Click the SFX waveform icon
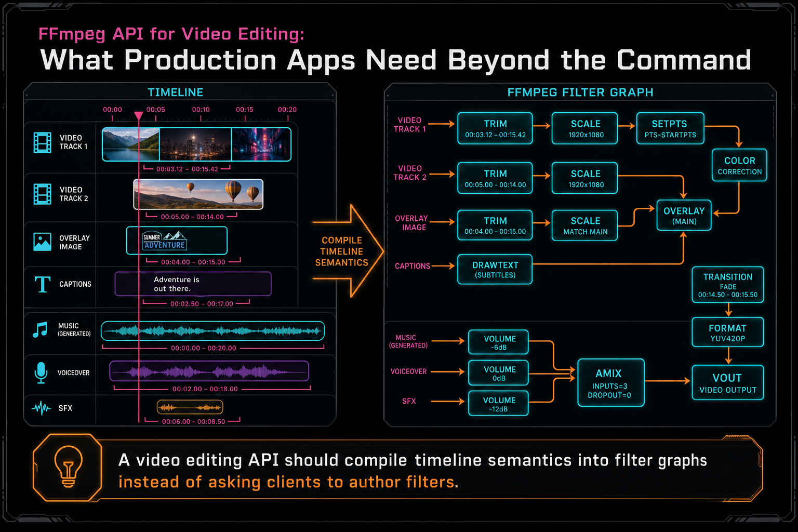The width and height of the screenshot is (798, 532). point(41,408)
